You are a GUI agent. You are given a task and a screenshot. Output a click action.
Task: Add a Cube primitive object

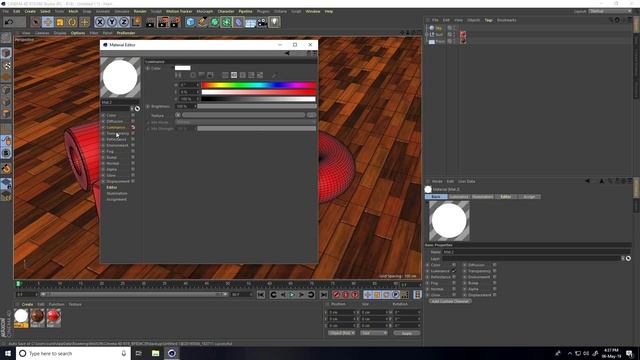tap(190, 22)
